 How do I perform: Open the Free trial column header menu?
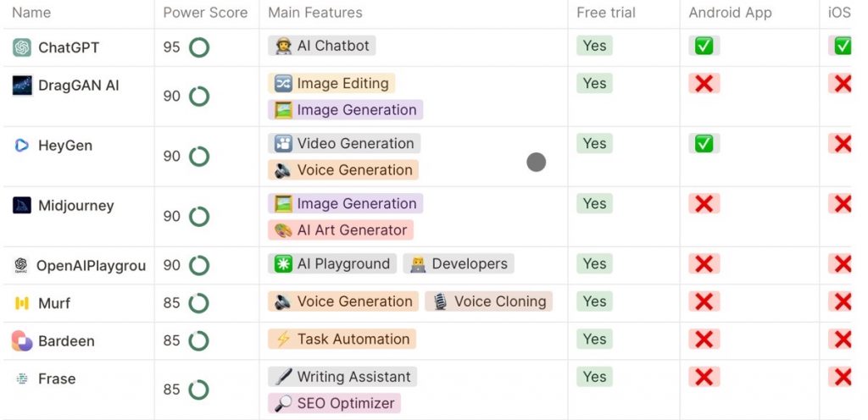pyautogui.click(x=606, y=13)
